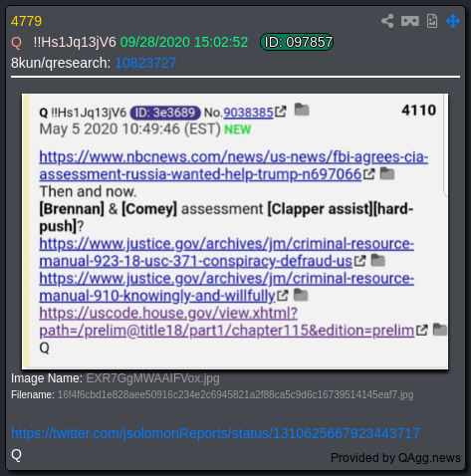Screen dimensions: 471x476
Task: Click the embedded post 4110 image thumbnail
Action: (x=235, y=231)
